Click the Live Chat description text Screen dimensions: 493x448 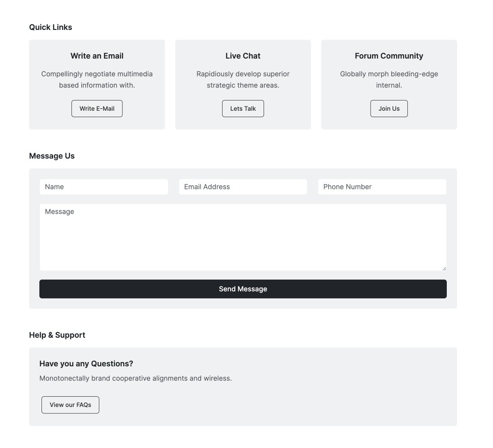click(x=243, y=80)
